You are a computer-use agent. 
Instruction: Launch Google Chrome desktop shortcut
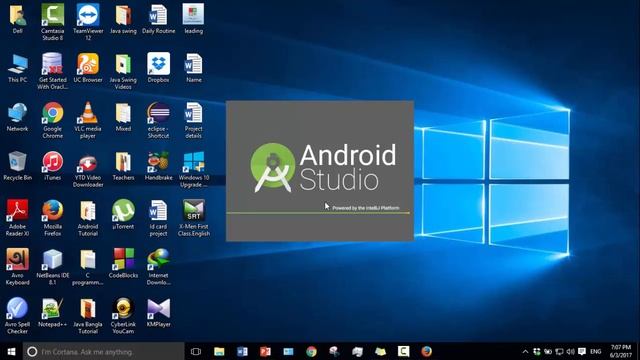click(53, 113)
